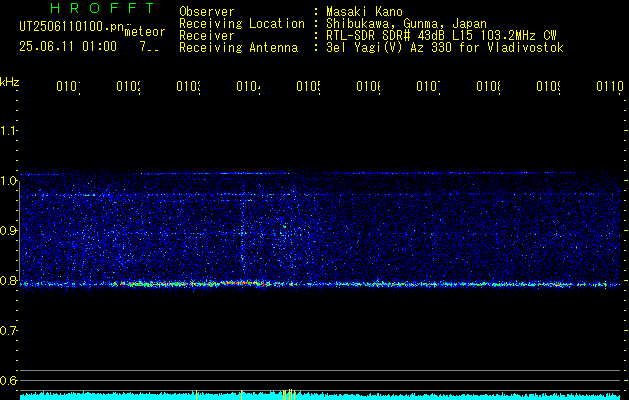This screenshot has width=629, height=400.
Task: Click time axis label 0108
Action: coord(488,86)
